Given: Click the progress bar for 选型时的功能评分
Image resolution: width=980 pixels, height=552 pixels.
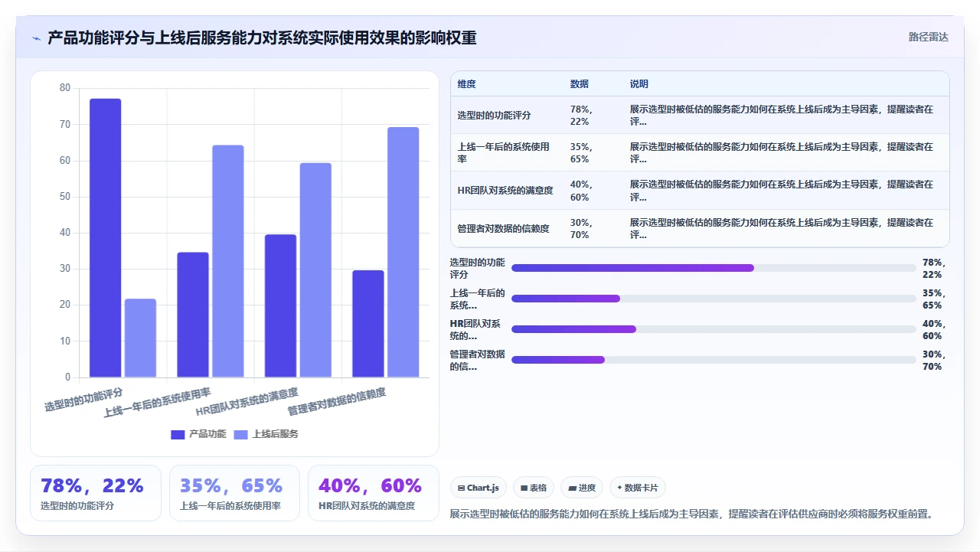Looking at the screenshot, I should (714, 268).
